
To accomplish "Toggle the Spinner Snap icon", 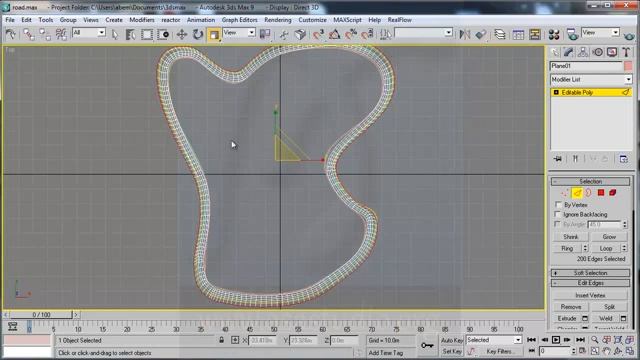I will [367, 34].
